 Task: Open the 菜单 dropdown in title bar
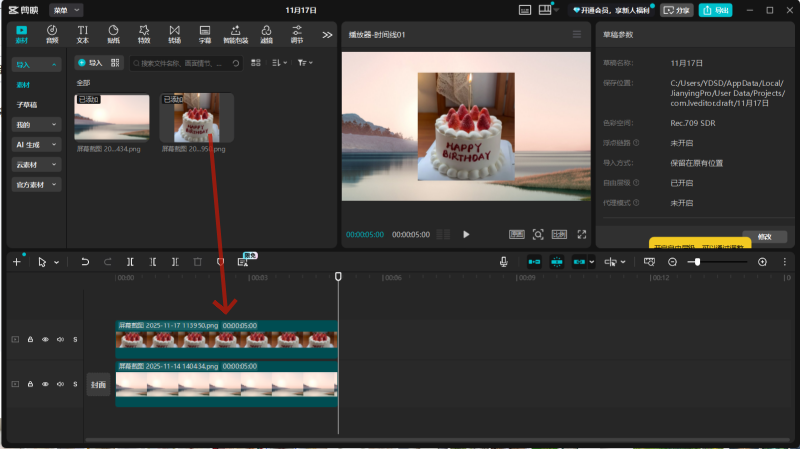(x=66, y=9)
